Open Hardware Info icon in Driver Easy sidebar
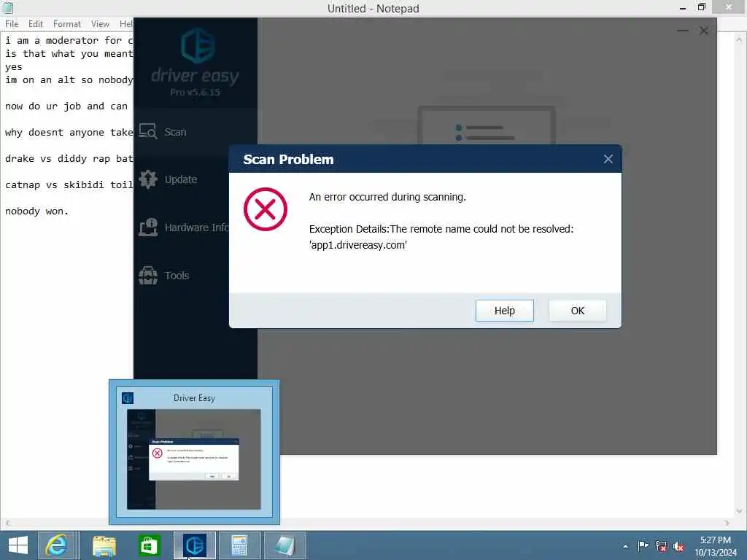Viewport: 747px width, 560px height. point(148,227)
